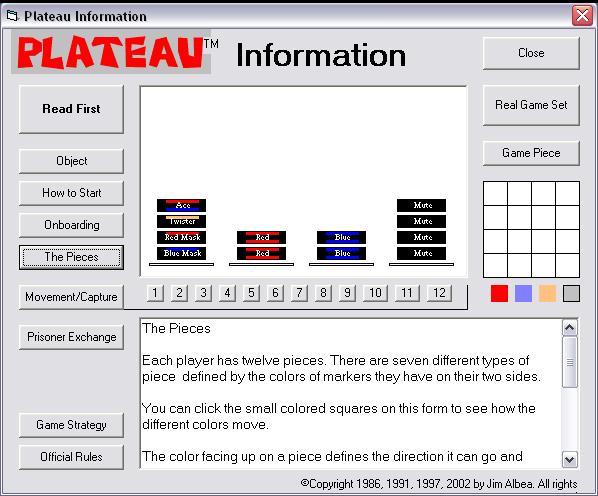
Task: Click the top-left cell of the grid
Action: pos(495,194)
